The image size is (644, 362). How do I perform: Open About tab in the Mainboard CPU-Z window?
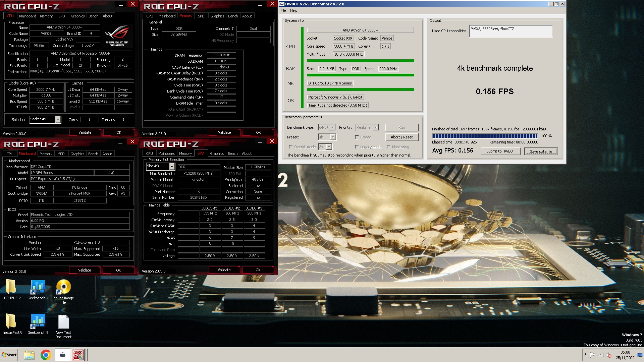point(107,154)
